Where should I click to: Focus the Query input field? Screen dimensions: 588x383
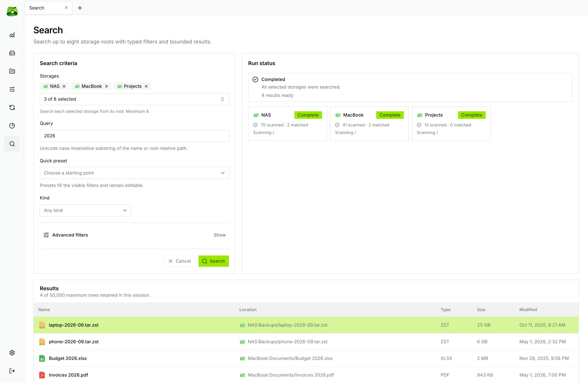coord(135,136)
